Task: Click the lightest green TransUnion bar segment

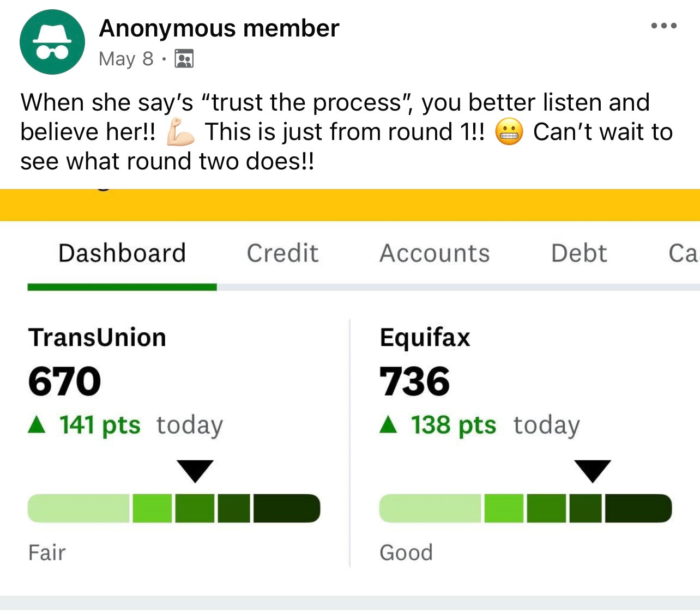Action: click(79, 508)
